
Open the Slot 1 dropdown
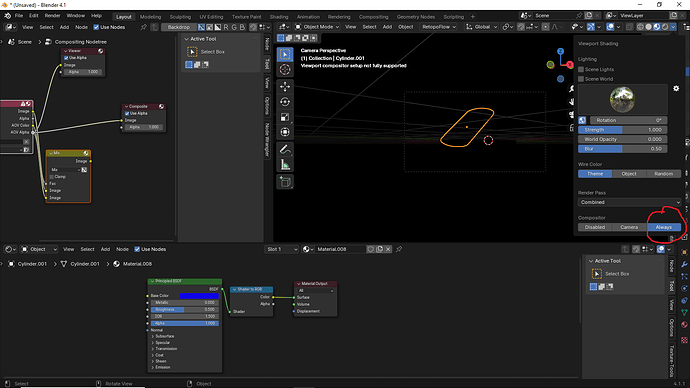point(282,249)
